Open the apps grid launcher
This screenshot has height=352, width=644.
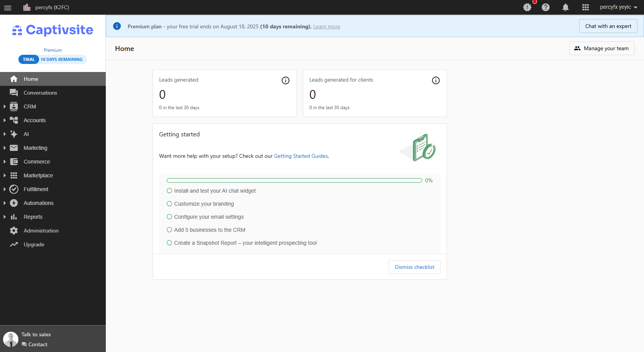click(x=585, y=7)
